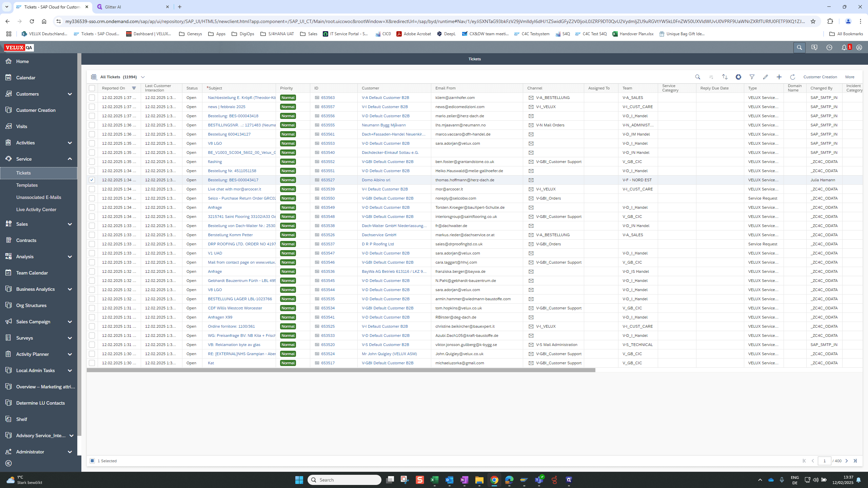Open Unassociated E-Mails in sidebar
This screenshot has height=488, width=868.
point(39,197)
